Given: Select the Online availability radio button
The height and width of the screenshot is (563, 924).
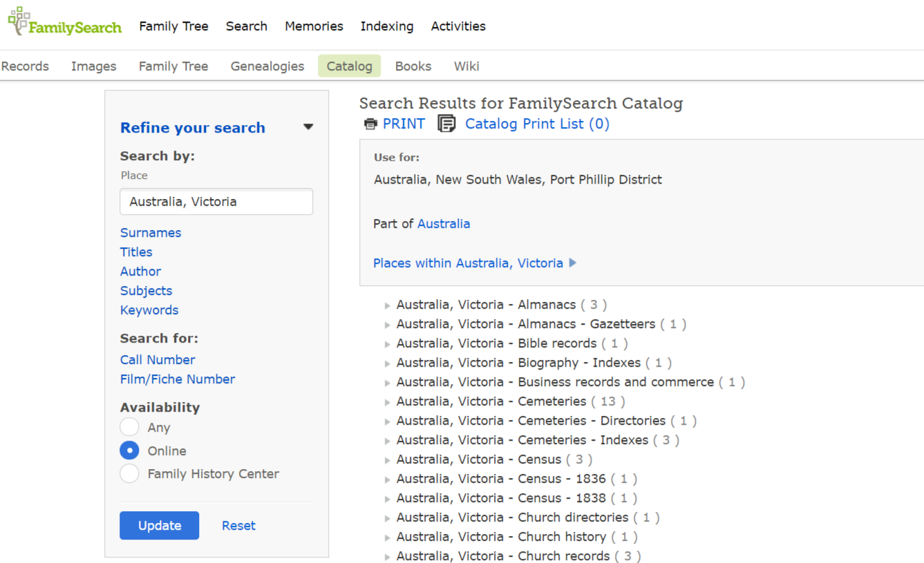Looking at the screenshot, I should pos(129,450).
